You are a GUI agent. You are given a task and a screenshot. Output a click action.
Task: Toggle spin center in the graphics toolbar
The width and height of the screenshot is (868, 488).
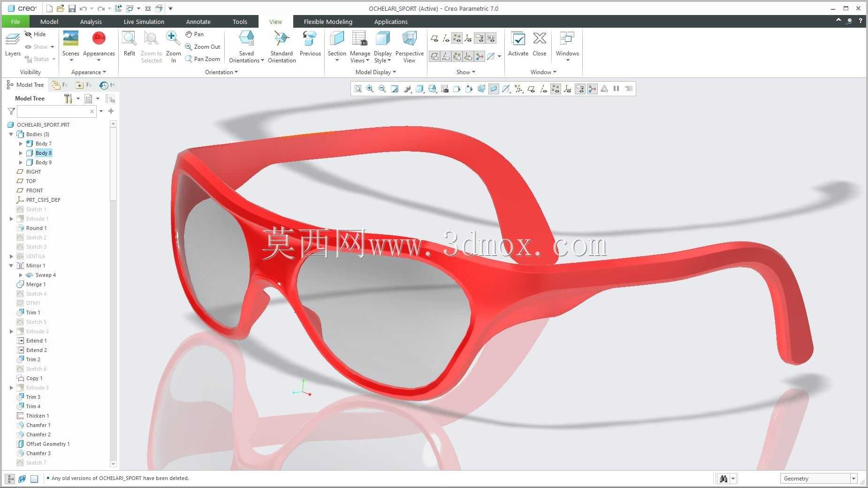point(592,89)
